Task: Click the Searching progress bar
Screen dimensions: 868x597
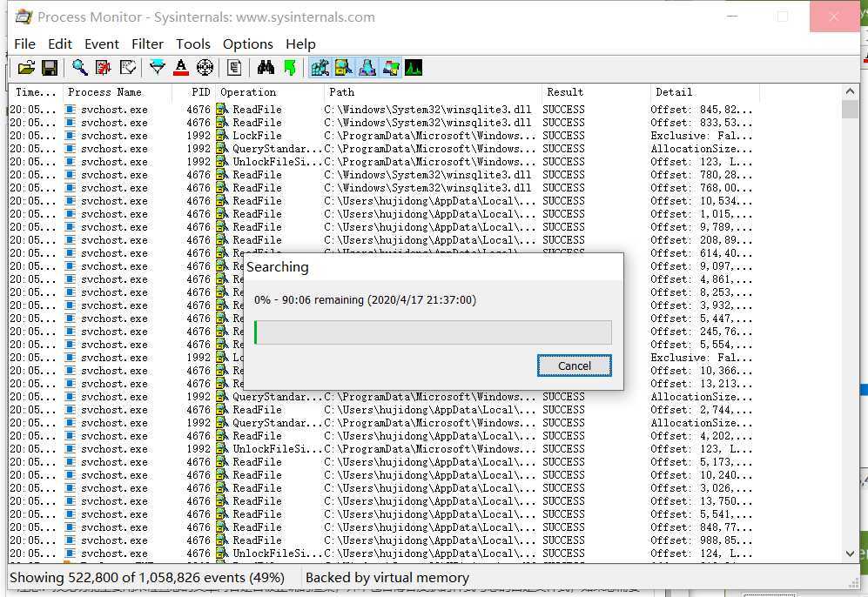Action: click(x=433, y=332)
